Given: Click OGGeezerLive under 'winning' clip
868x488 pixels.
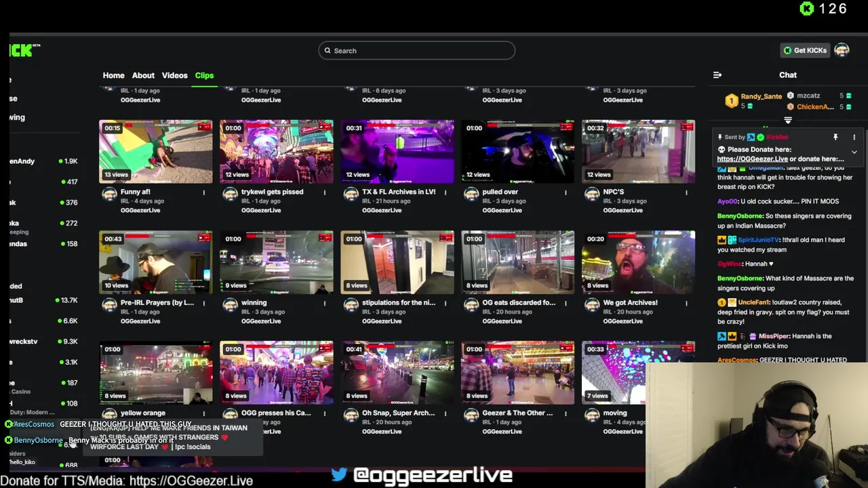Looking at the screenshot, I should [261, 321].
